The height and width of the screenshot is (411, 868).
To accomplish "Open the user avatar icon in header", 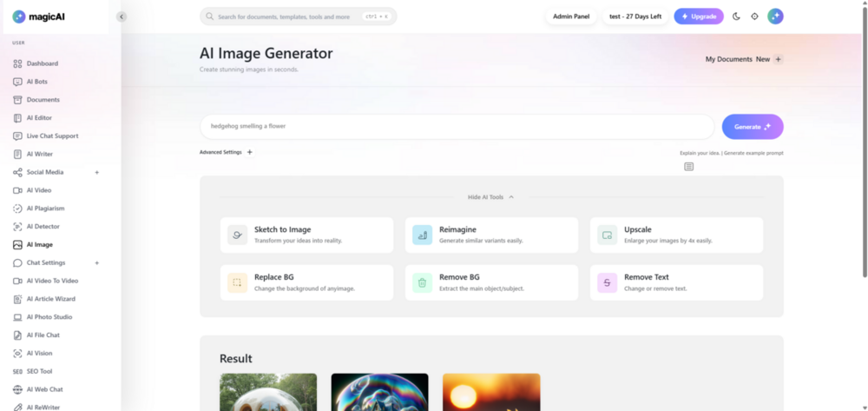I will point(775,17).
